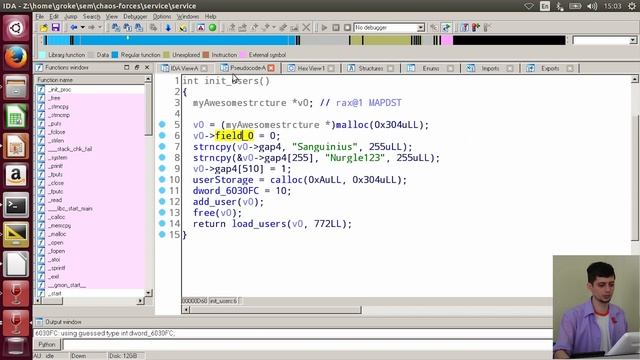Toggle breakpoint dot on line 12
The image size is (640, 360).
[x=162, y=201]
